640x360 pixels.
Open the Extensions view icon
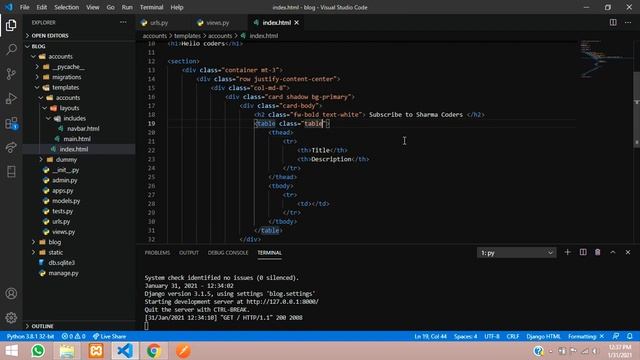pyautogui.click(x=11, y=123)
